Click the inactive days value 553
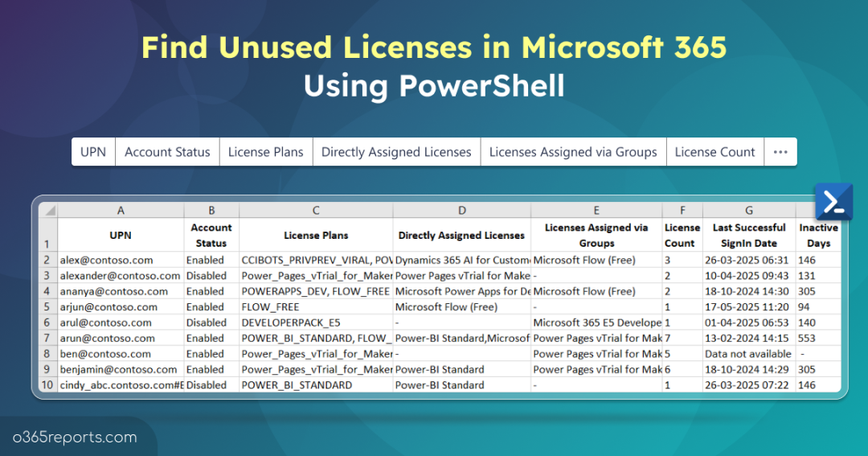The width and height of the screenshot is (868, 456). coord(818,338)
